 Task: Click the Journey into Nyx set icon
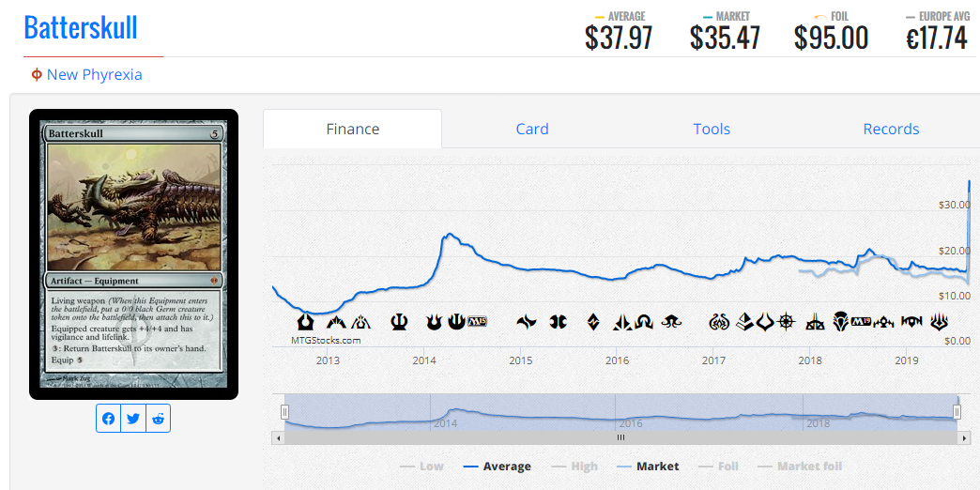(456, 323)
